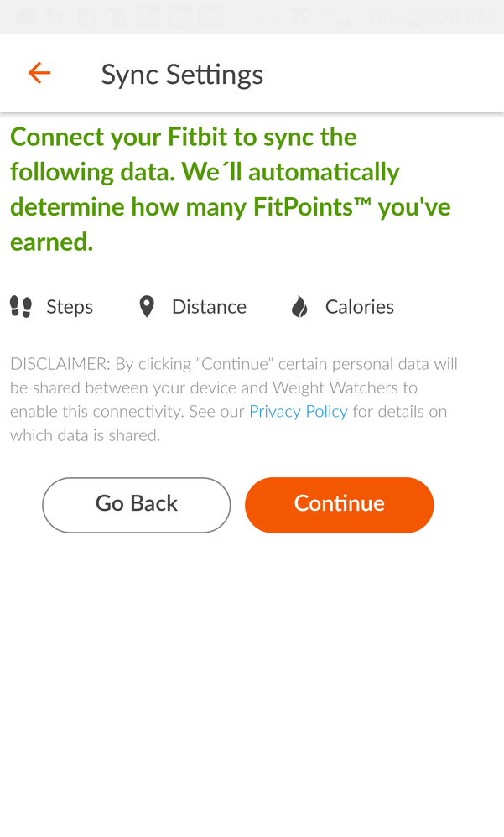504x837 pixels.
Task: Tap the footprints Steps icon
Action: 21,307
